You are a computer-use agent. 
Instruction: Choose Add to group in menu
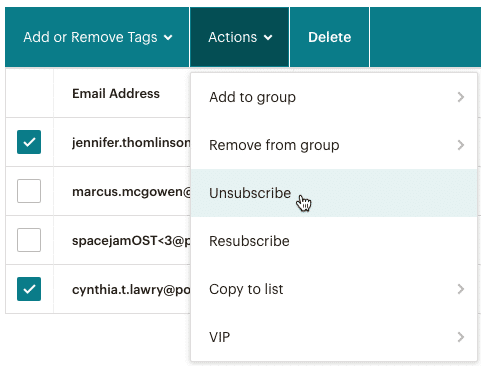tap(334, 97)
